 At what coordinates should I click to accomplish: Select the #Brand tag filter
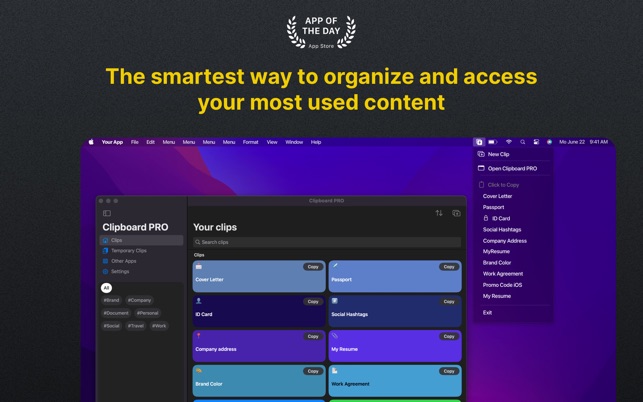[x=111, y=300]
